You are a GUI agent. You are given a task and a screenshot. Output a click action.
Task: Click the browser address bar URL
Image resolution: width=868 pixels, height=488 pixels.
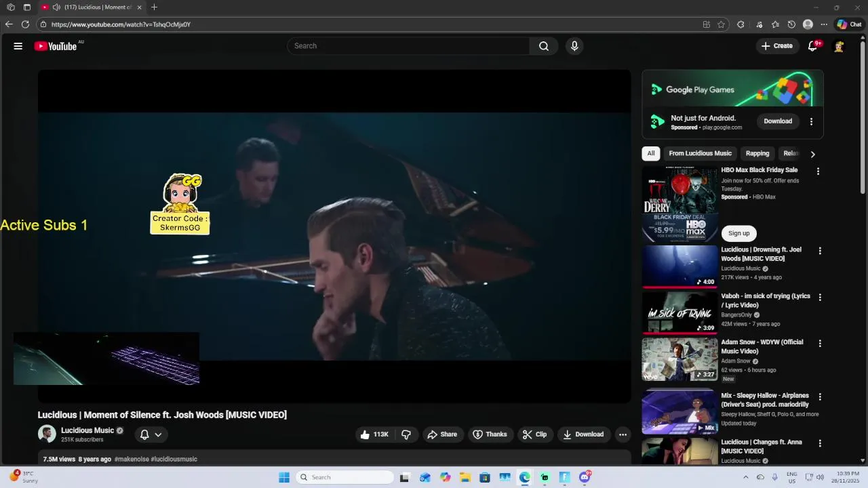(121, 24)
